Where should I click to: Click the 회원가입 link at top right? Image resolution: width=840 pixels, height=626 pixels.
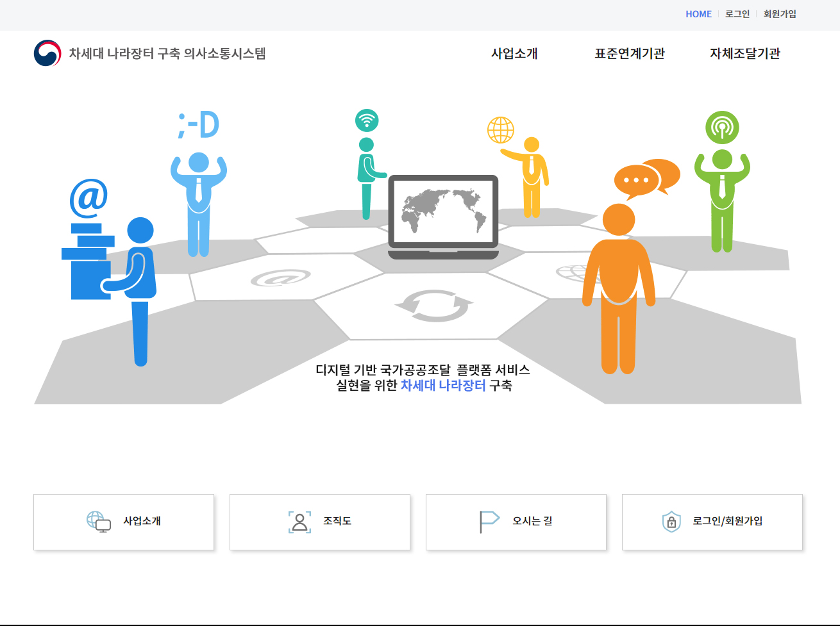coord(780,14)
